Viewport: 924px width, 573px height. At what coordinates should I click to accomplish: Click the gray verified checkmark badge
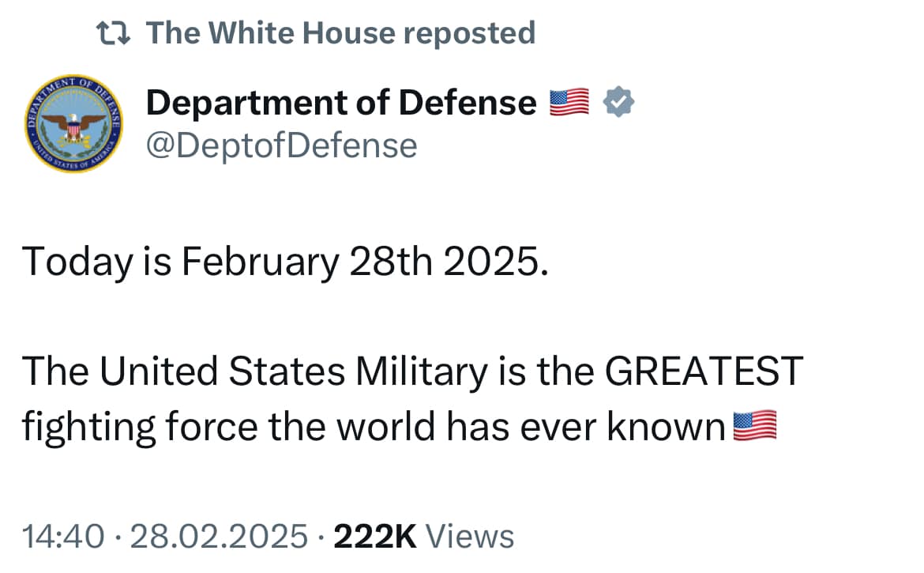click(x=617, y=103)
